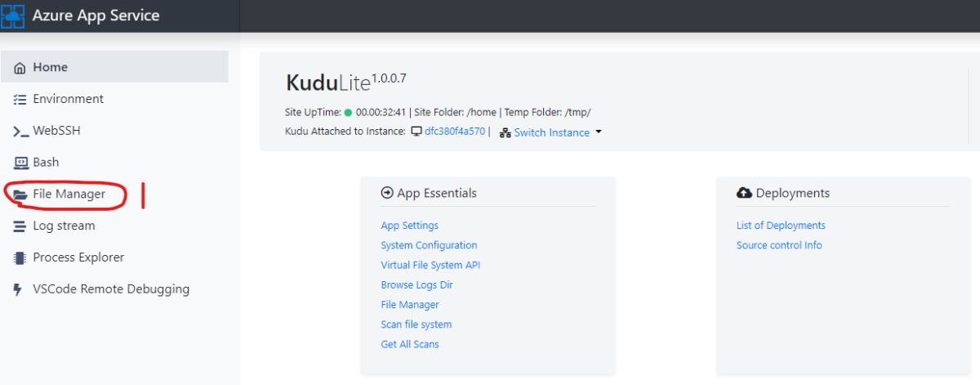Select VSCode Remote Debugging menu entry
Viewport: 980px width, 385px height.
coord(110,289)
